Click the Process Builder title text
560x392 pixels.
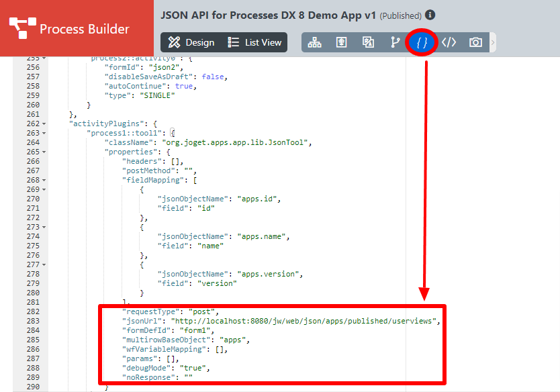pos(85,29)
